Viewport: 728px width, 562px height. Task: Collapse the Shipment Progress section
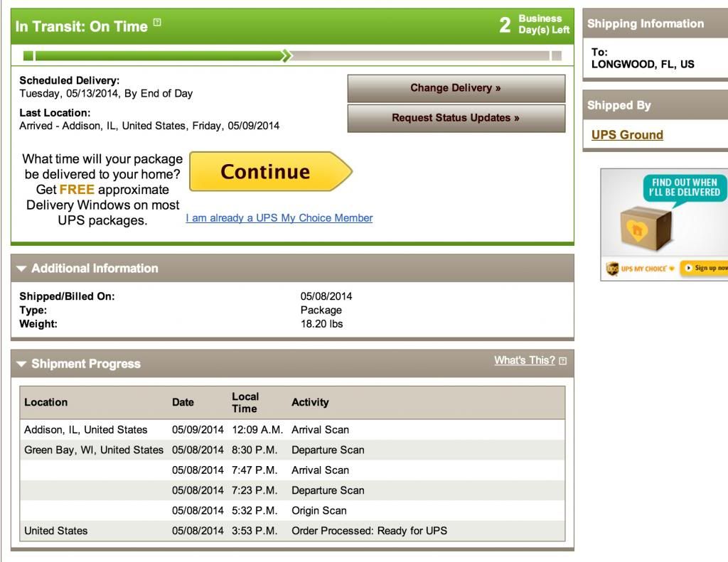pyautogui.click(x=21, y=364)
